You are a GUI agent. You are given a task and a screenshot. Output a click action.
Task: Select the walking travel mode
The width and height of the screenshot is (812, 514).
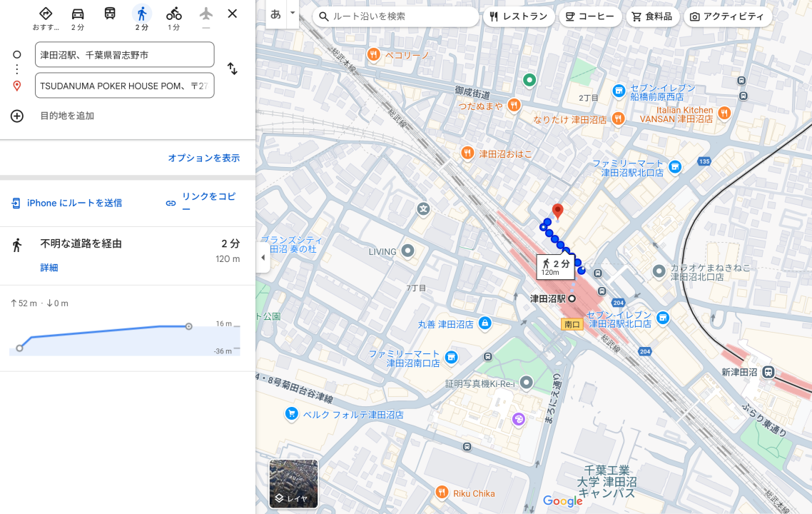pos(142,14)
